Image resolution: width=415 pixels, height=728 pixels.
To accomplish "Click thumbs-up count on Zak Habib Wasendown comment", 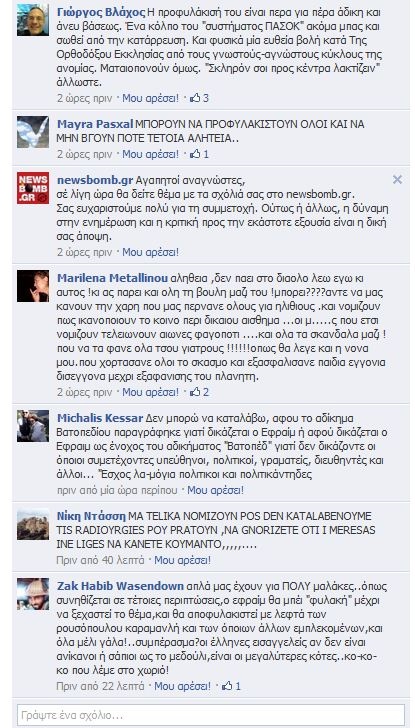I will click(x=231, y=686).
